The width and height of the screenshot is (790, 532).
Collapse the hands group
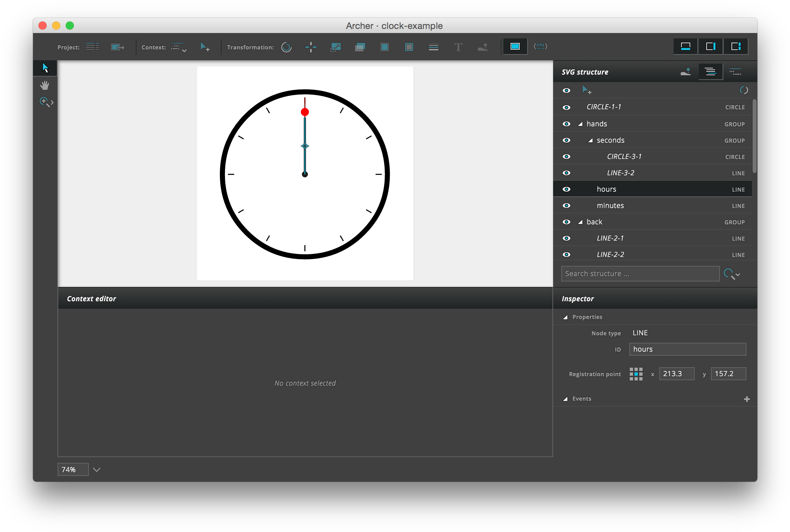[x=580, y=124]
